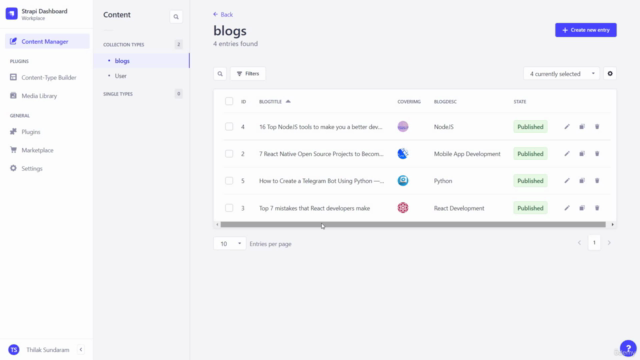Open the help question mark button
The image size is (640, 360).
(628, 348)
